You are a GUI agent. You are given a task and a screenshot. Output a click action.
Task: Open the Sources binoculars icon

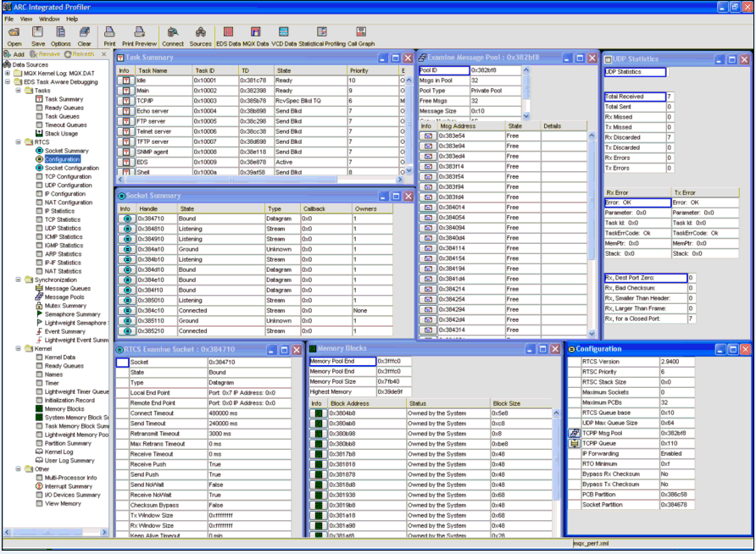click(x=200, y=35)
